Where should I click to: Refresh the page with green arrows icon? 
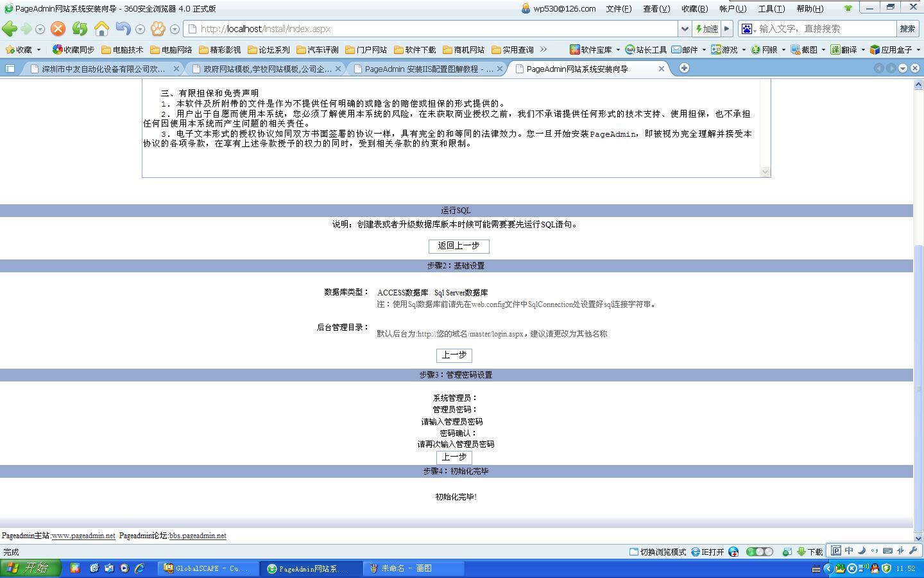pos(80,29)
